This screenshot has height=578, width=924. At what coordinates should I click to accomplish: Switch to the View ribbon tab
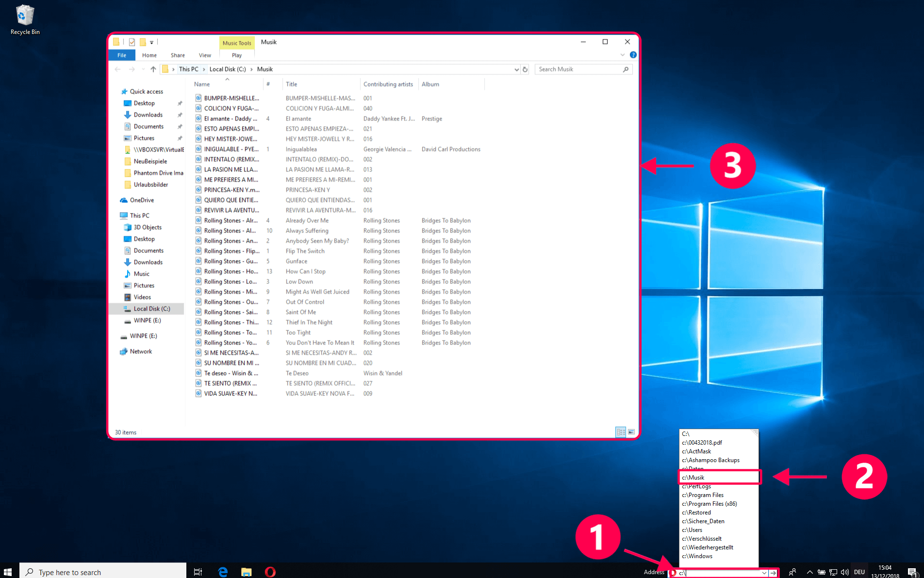pyautogui.click(x=205, y=55)
